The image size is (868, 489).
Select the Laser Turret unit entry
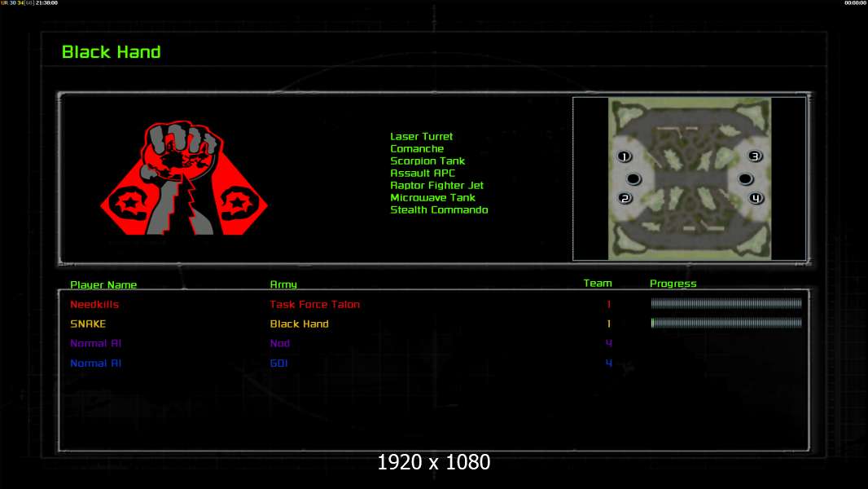click(x=421, y=137)
